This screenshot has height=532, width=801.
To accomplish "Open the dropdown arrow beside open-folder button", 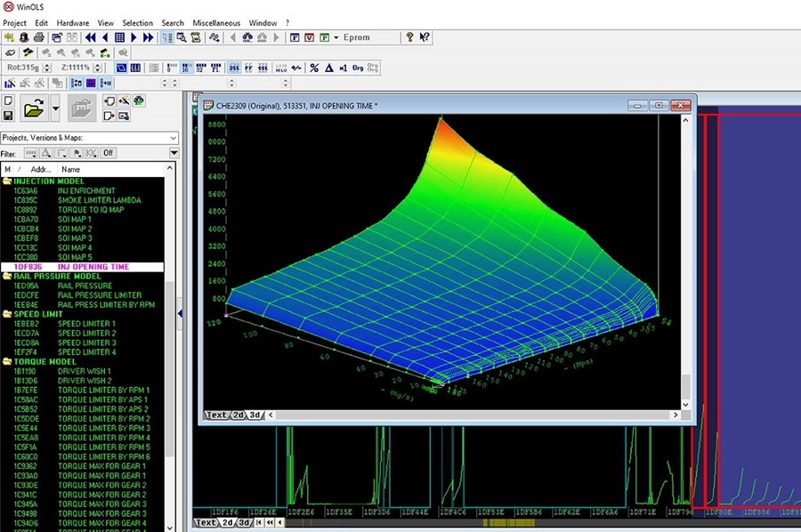I will (x=55, y=109).
